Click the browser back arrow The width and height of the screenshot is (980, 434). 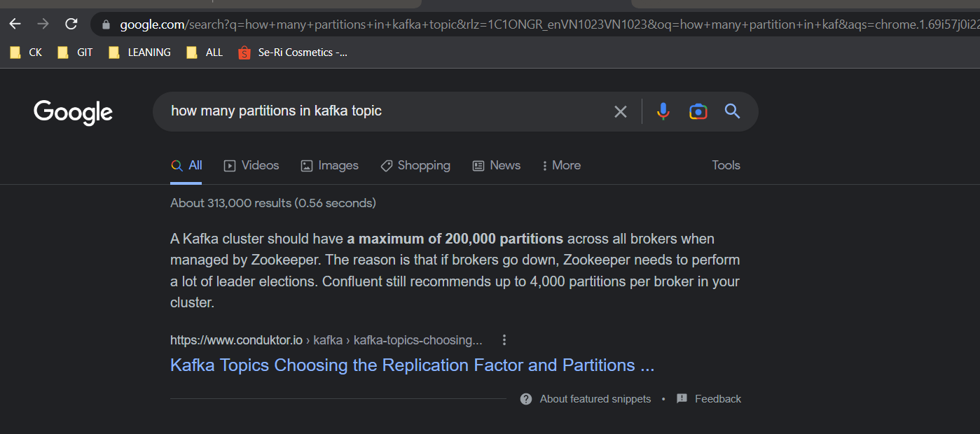click(x=15, y=24)
